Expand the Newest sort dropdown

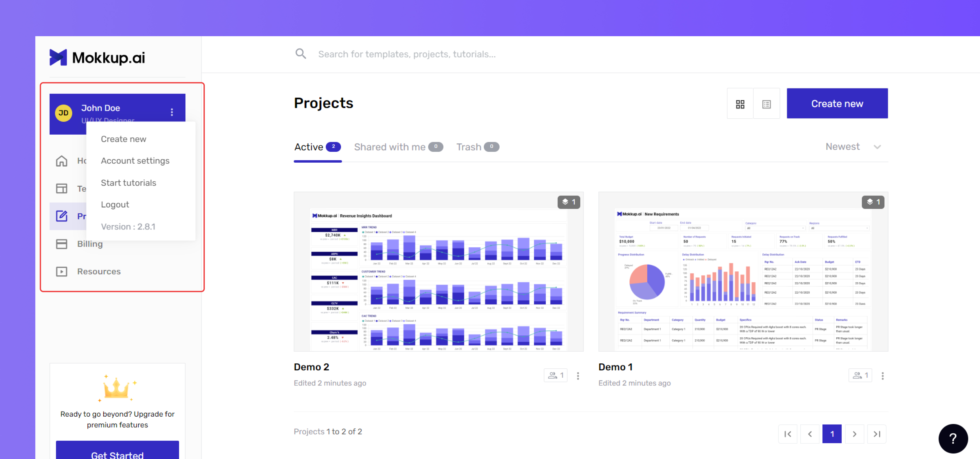point(853,147)
